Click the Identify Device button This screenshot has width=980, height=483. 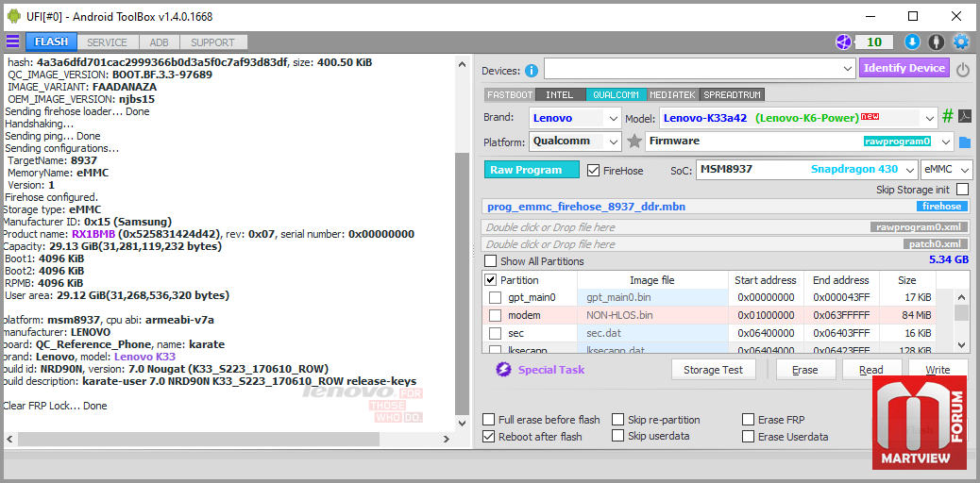[x=904, y=68]
